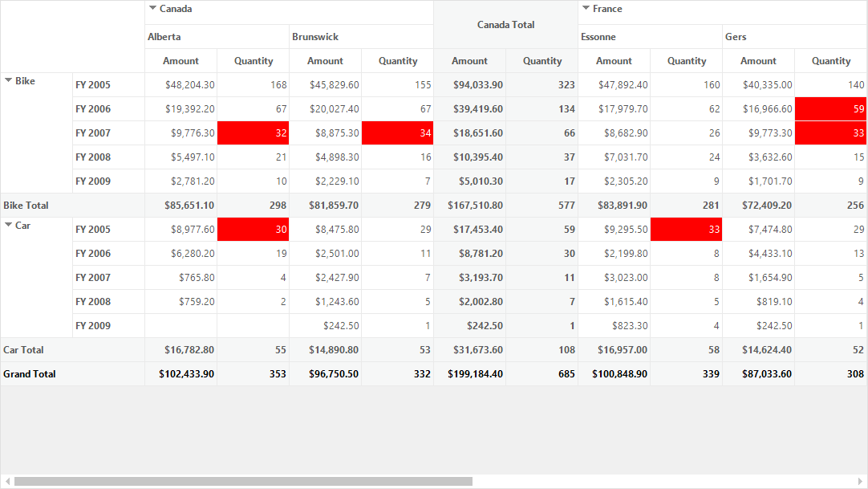Click the $199,184.40 Grand Total cell
The height and width of the screenshot is (489, 868).
click(x=470, y=374)
